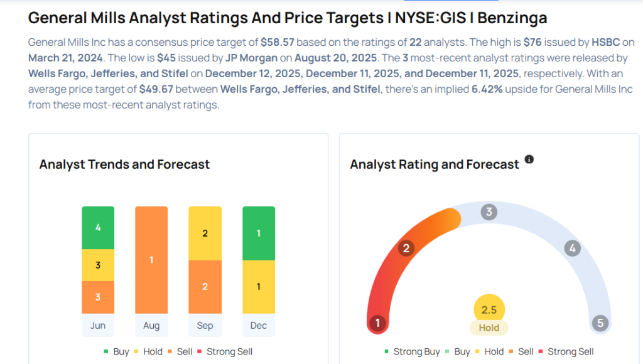Click the green Buy segment in the Jun bar

coord(98,227)
